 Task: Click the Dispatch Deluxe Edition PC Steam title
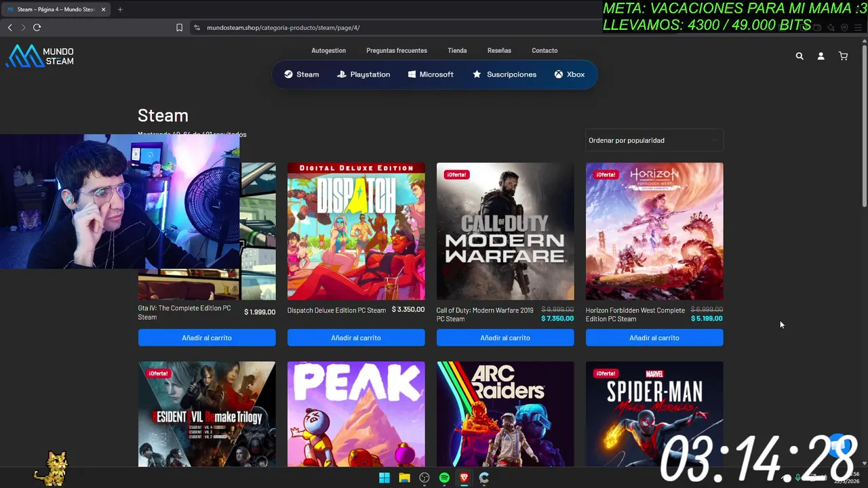coord(336,310)
